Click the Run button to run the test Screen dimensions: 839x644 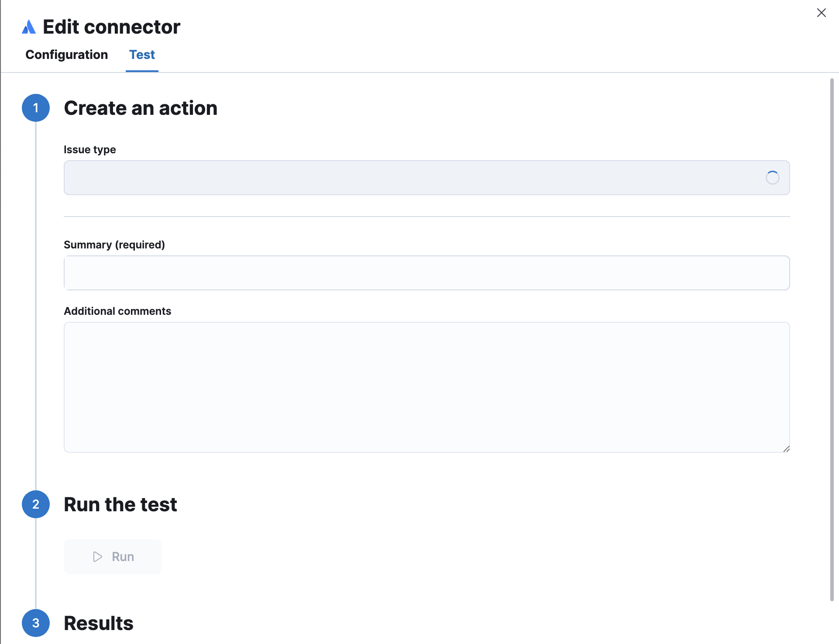[x=112, y=557]
